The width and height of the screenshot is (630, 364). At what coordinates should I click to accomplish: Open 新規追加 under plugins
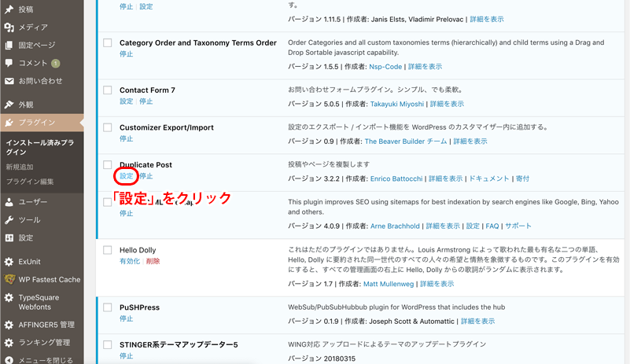click(x=20, y=167)
